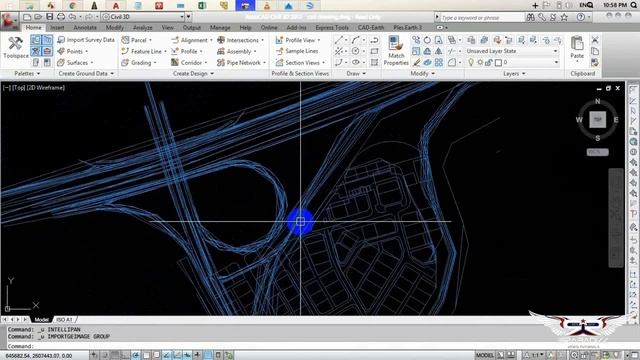Click the Erase modify tool
The image size is (640, 360).
[x=416, y=62]
